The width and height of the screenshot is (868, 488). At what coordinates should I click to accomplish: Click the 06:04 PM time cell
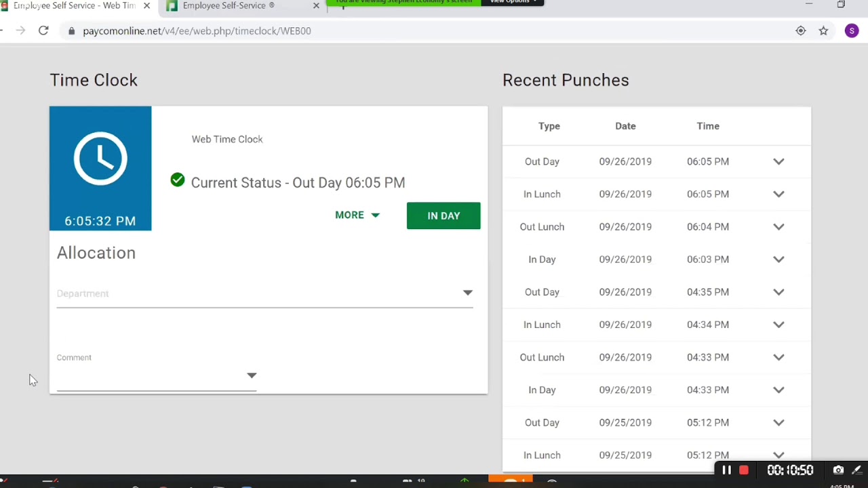pyautogui.click(x=708, y=226)
